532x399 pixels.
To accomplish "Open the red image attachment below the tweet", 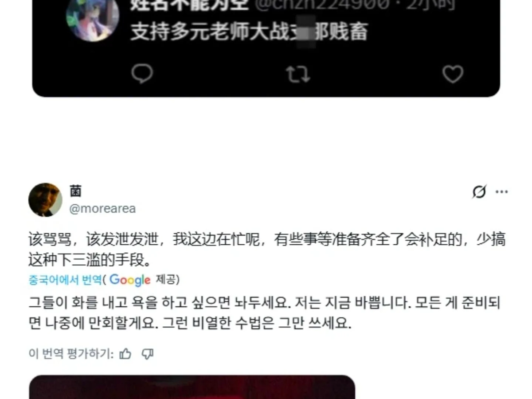I will coord(192,387).
